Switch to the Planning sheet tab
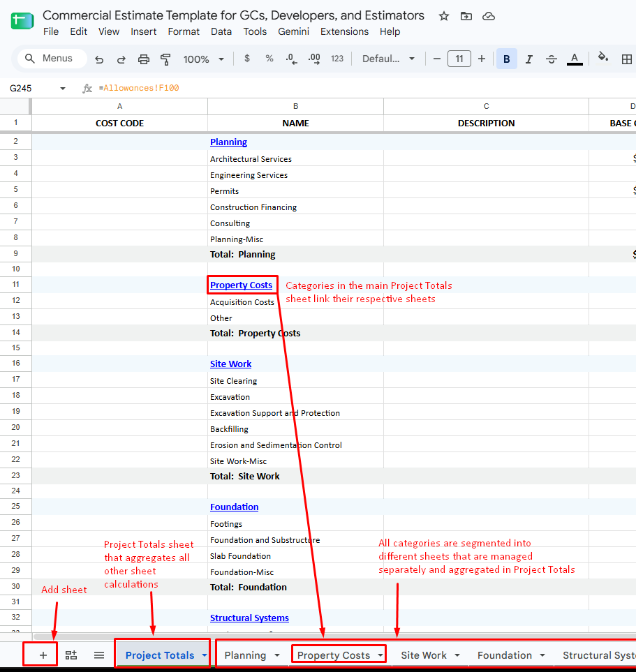 click(x=245, y=655)
